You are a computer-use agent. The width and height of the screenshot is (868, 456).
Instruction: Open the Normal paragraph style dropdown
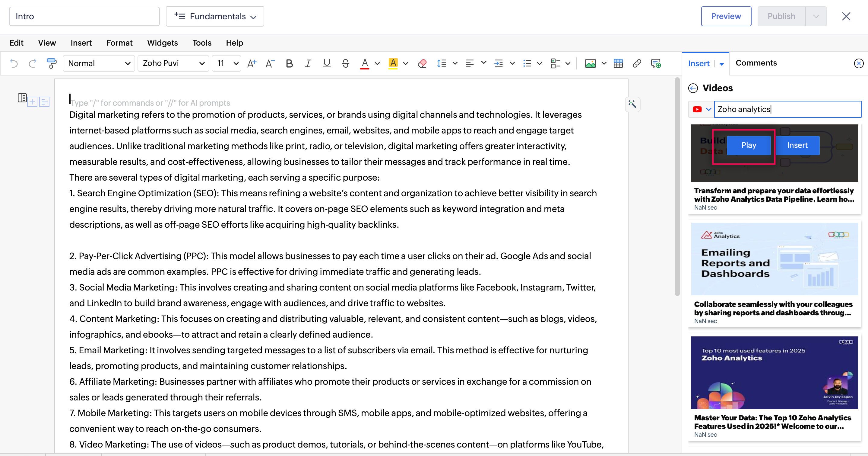pyautogui.click(x=99, y=63)
